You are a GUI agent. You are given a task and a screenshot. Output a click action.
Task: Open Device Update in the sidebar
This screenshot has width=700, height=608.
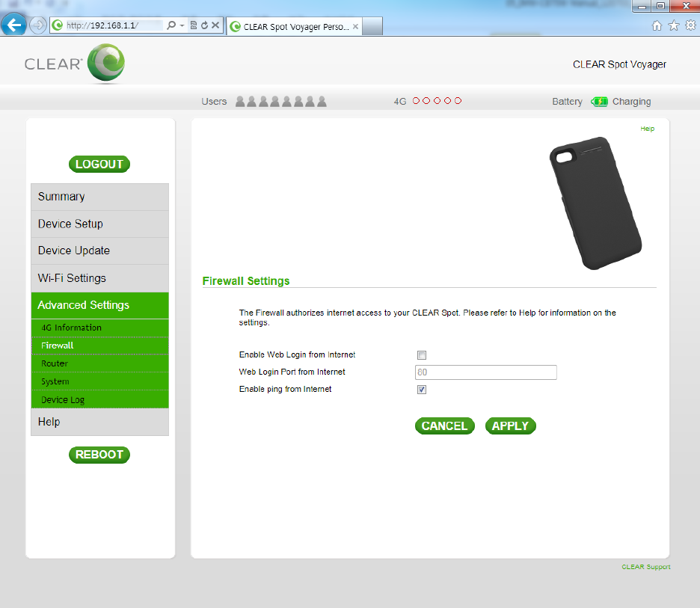coord(100,251)
